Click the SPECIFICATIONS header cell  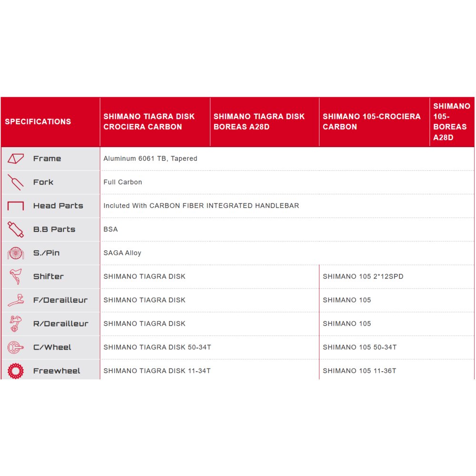[x=38, y=121]
